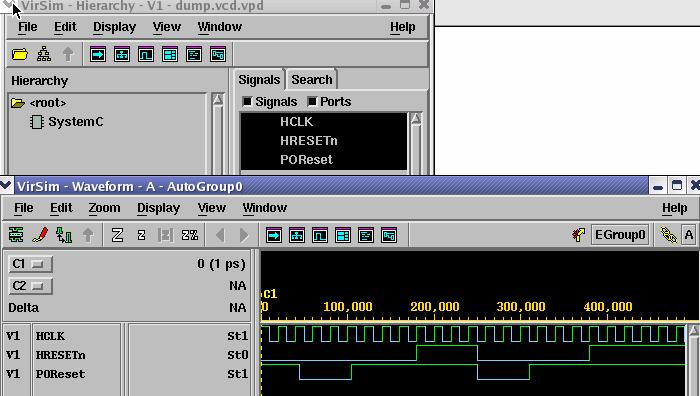The width and height of the screenshot is (700, 396).
Task: Click scroll-up arrow of Hierarchy tree scrollbar
Action: coord(218,99)
